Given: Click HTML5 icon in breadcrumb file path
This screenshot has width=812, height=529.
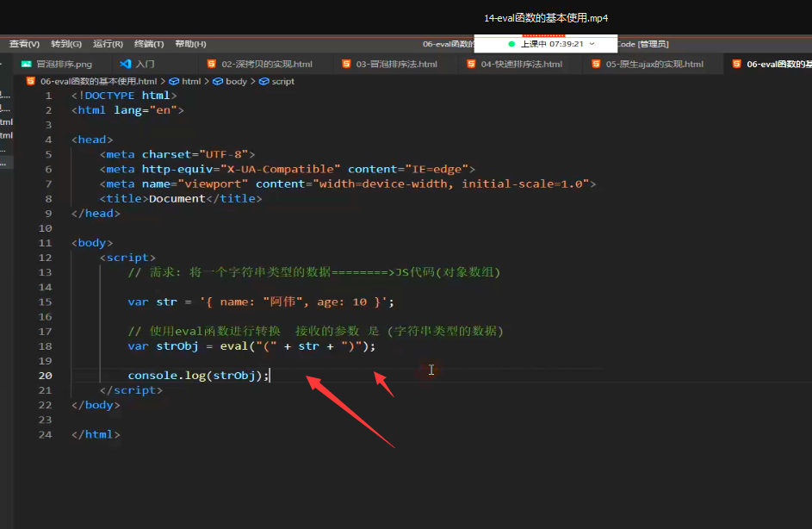Looking at the screenshot, I should click(x=30, y=81).
